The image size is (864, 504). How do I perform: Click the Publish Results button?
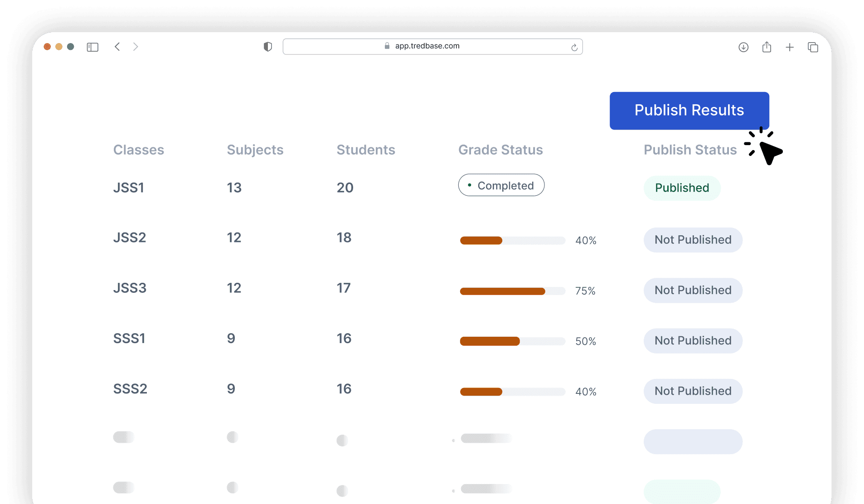coord(689,111)
